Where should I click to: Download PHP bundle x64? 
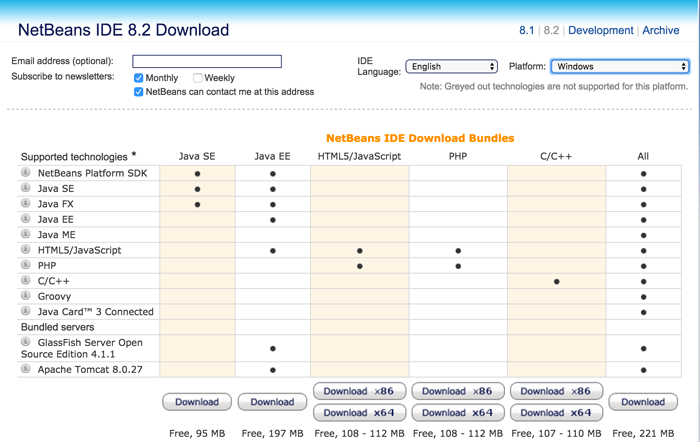tap(458, 413)
